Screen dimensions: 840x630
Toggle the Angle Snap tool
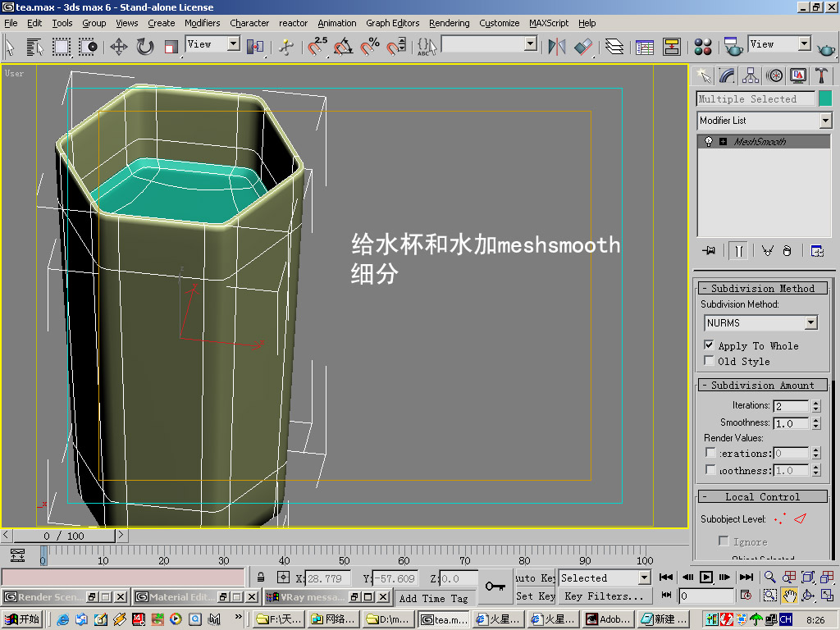(x=344, y=47)
